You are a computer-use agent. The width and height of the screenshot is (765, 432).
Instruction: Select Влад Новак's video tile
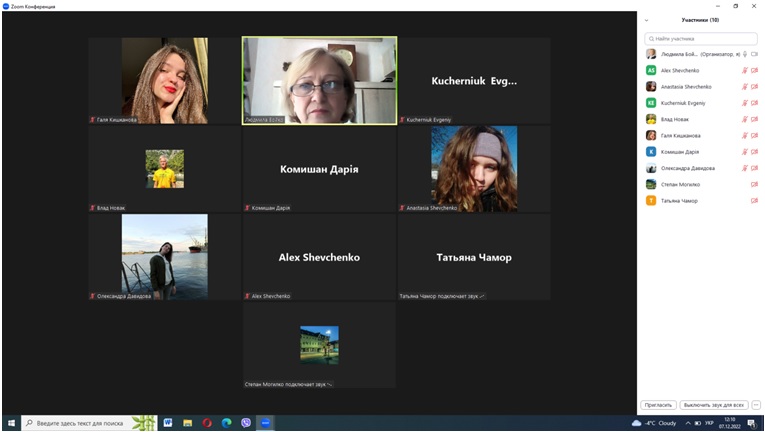coord(164,169)
